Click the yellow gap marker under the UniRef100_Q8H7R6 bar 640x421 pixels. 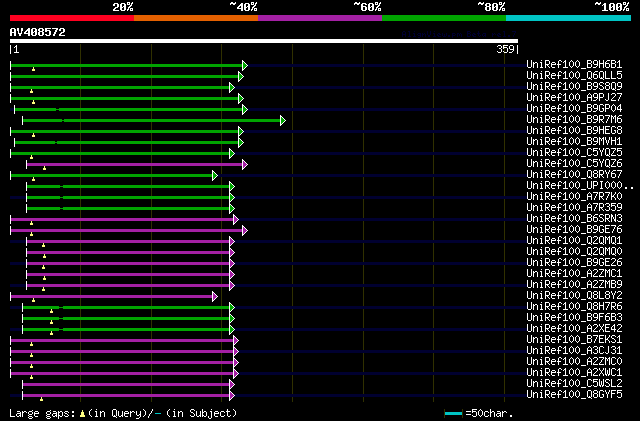click(51, 311)
